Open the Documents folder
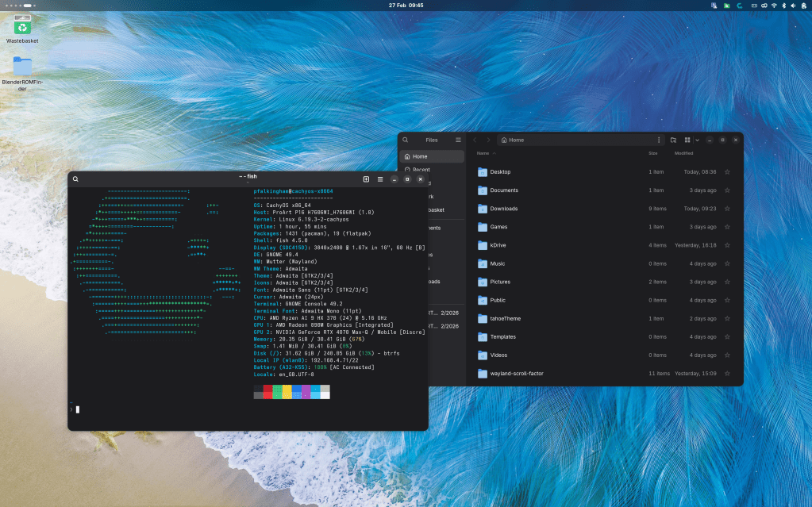Screen dimensions: 812x507 click(x=503, y=190)
